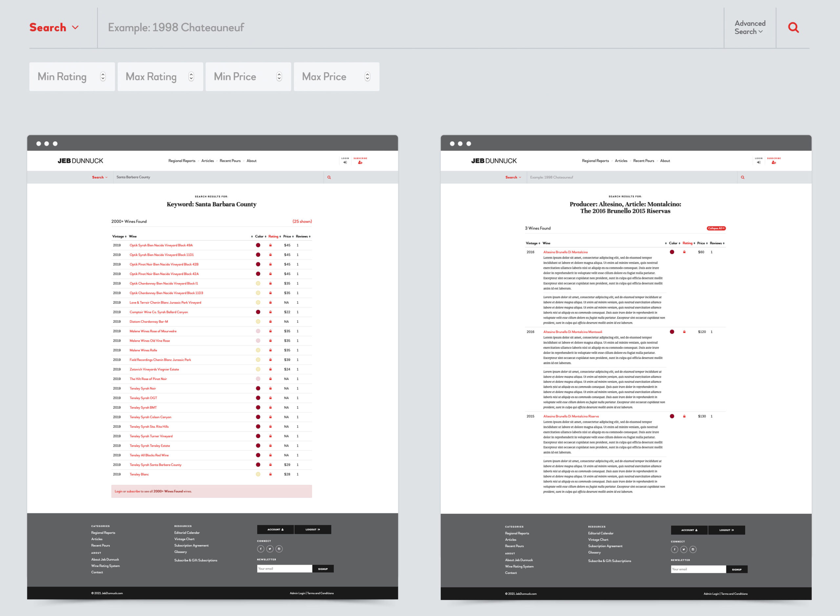Viewport: 840px width, 616px height.
Task: Open the Max Rating stepper
Action: point(191,76)
